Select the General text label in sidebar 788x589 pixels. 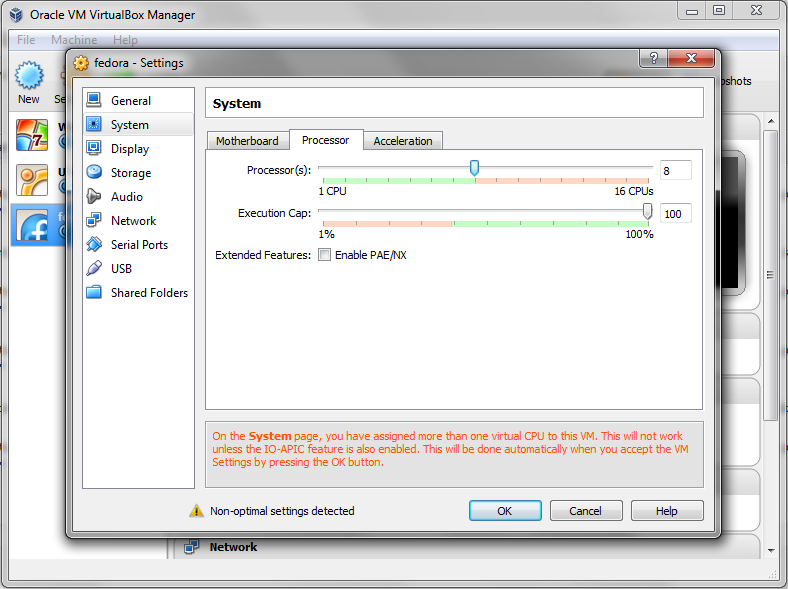click(x=131, y=101)
